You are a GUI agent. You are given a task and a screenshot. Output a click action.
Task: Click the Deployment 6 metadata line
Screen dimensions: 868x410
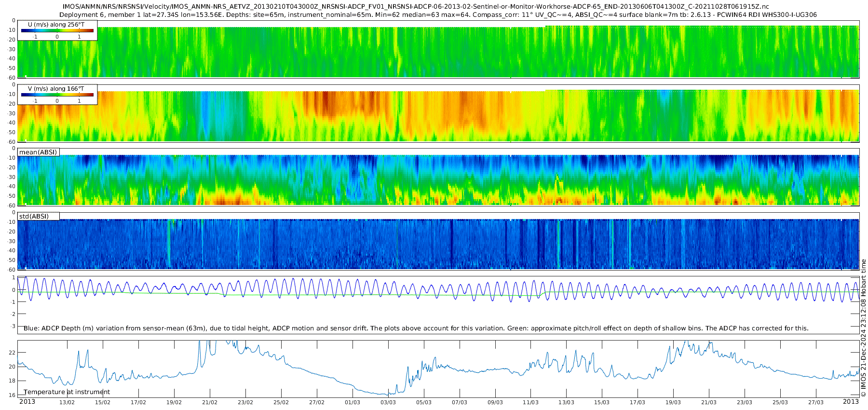click(x=438, y=15)
